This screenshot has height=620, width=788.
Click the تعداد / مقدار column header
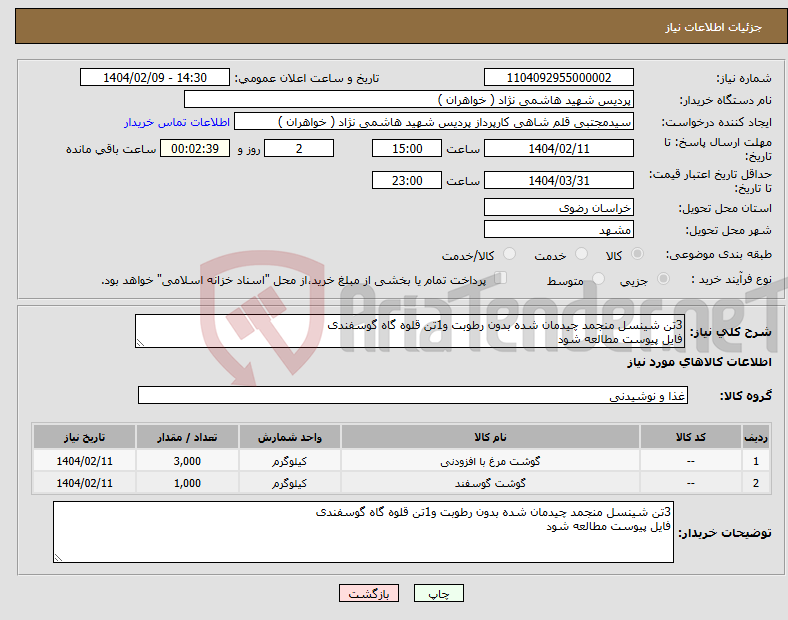tap(187, 437)
